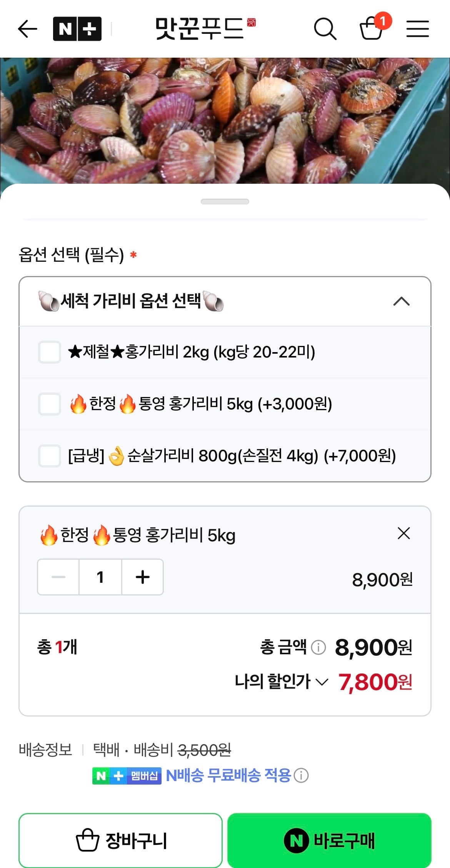450x868 pixels.
Task: Check the 급냉 순살가리비 800g option
Action: pyautogui.click(x=50, y=456)
